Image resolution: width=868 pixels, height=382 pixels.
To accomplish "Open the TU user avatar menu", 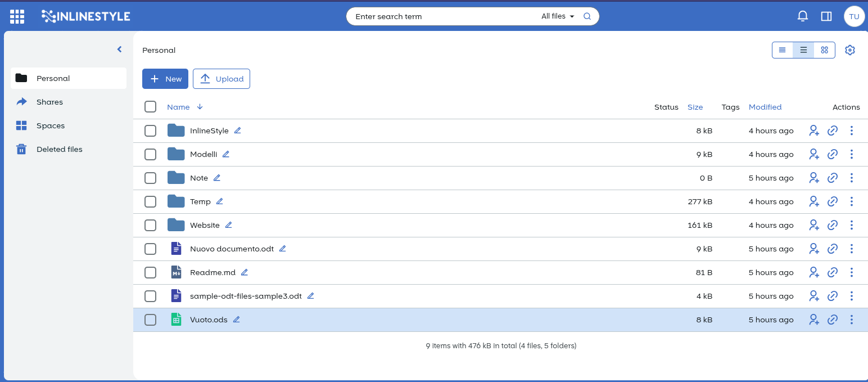I will tap(854, 16).
